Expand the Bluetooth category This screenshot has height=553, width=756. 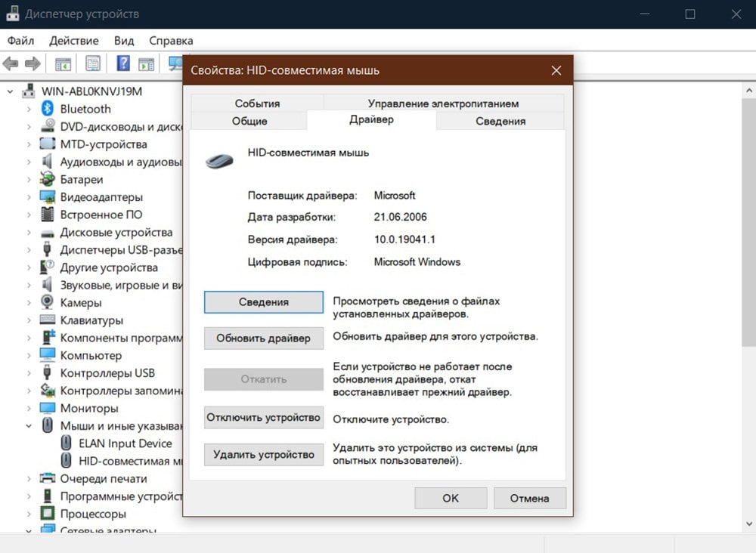coord(29,109)
